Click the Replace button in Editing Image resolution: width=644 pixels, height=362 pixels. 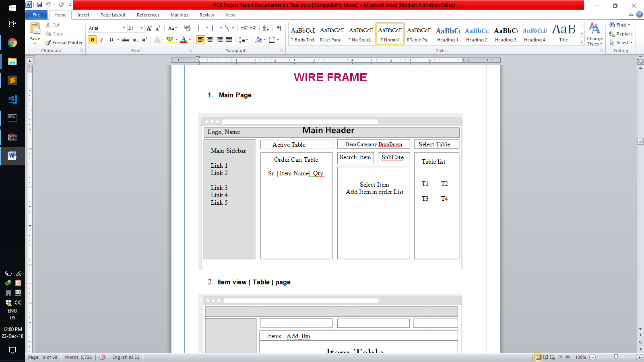click(621, 34)
